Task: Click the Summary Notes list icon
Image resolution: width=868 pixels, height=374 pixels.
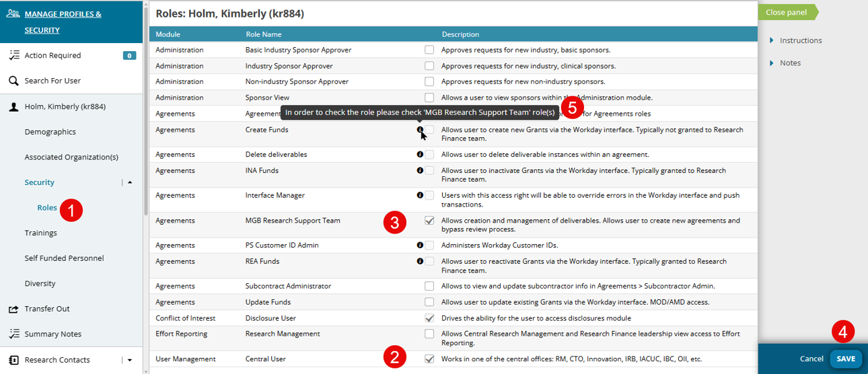Action: click(13, 334)
